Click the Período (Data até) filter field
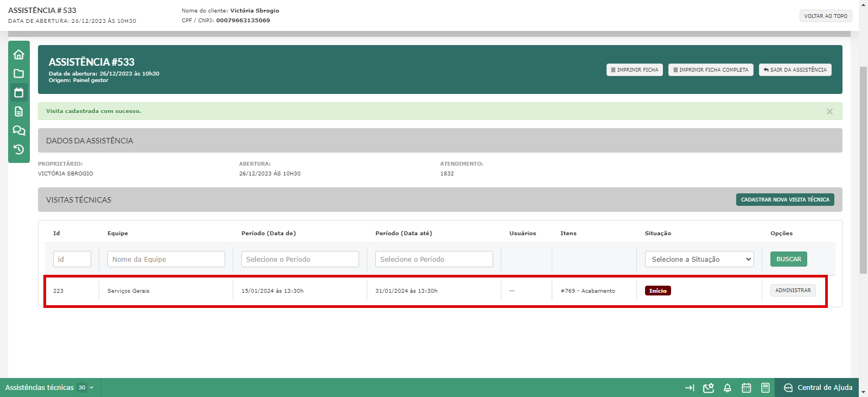 tap(434, 259)
